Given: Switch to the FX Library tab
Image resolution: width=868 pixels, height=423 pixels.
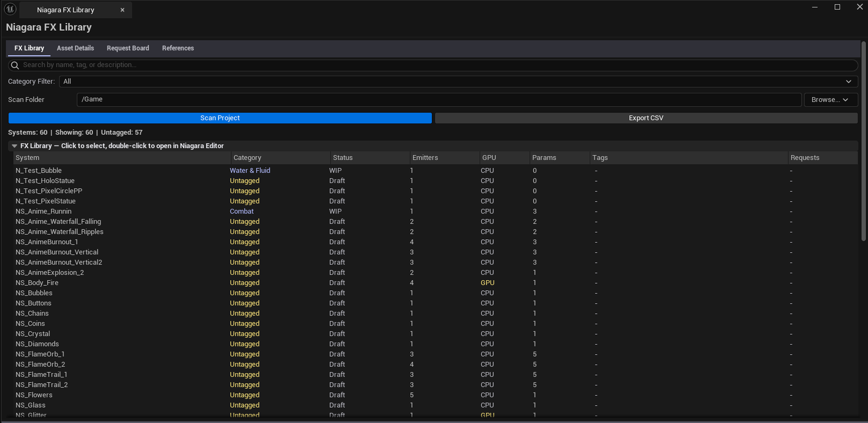Looking at the screenshot, I should (29, 48).
